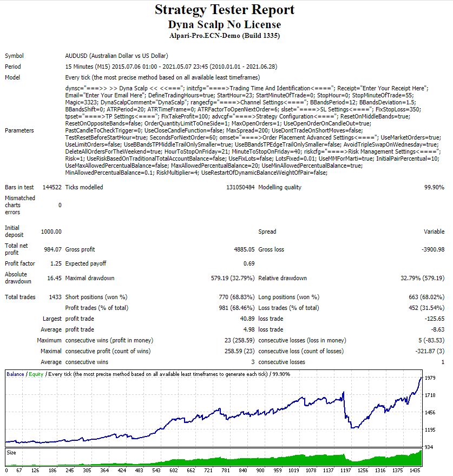Screen dimensions: 453x476
Task: Select the Total net profit value 984.07
Action: click(x=52, y=249)
